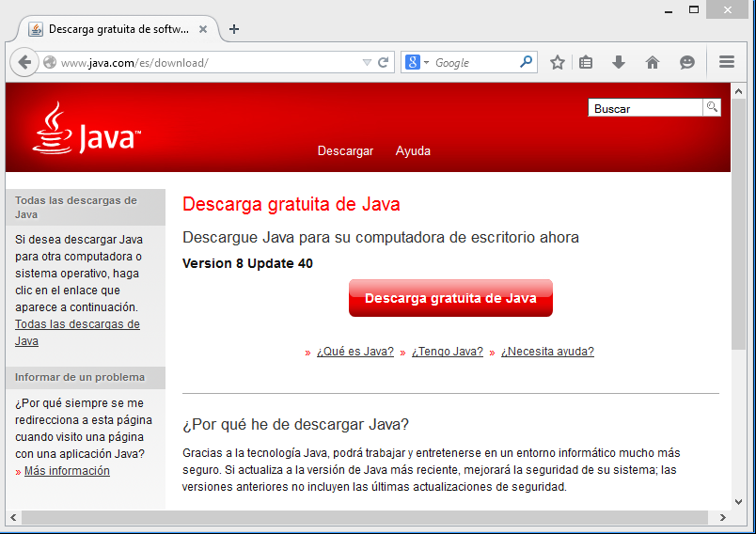Minimize the browser window
756x534 pixels.
pos(669,10)
